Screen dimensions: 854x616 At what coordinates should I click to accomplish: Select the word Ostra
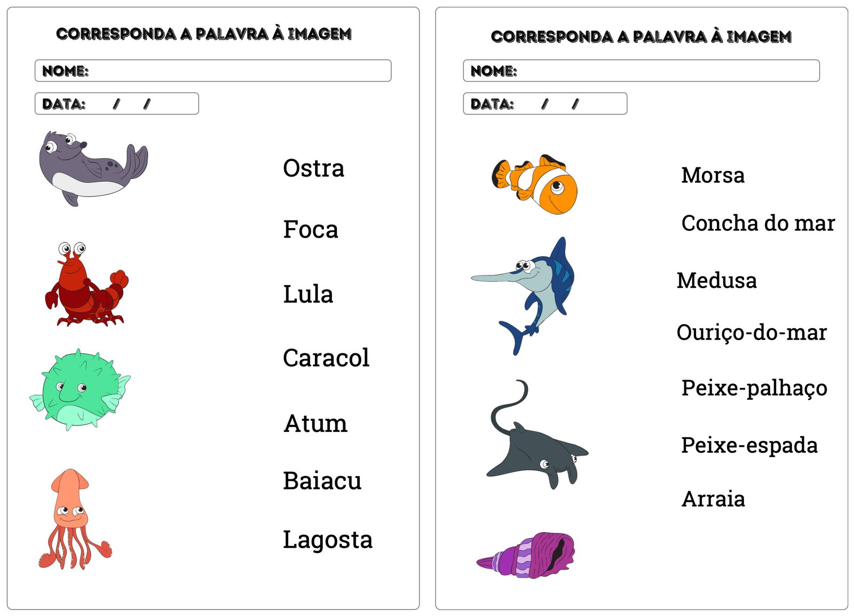[313, 168]
